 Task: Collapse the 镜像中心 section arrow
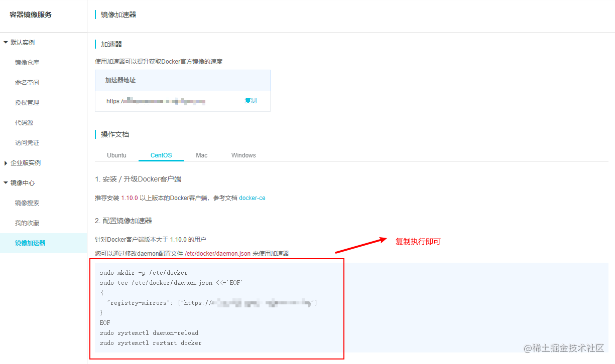point(6,183)
